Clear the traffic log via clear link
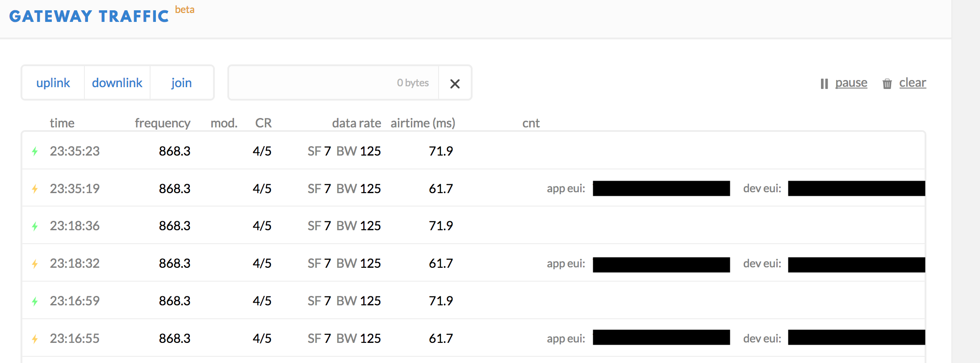980x363 pixels. tap(913, 83)
